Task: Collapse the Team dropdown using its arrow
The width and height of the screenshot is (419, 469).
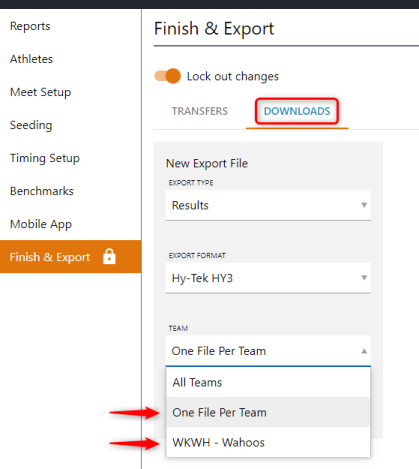Action: click(x=364, y=351)
